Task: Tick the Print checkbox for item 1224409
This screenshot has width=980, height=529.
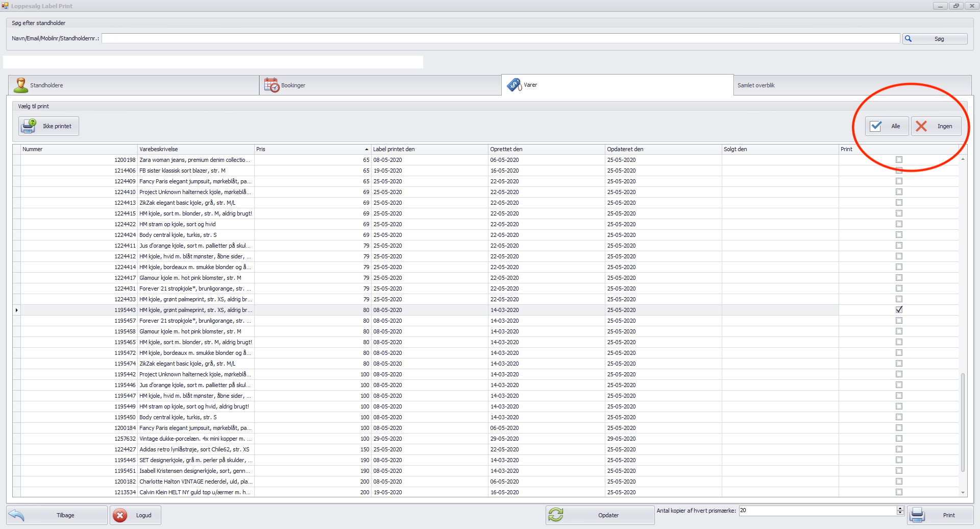Action: click(899, 181)
